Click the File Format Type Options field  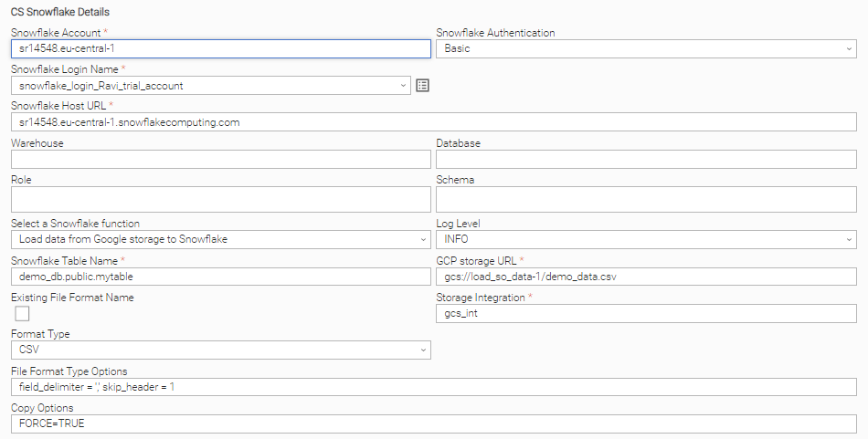pos(433,387)
